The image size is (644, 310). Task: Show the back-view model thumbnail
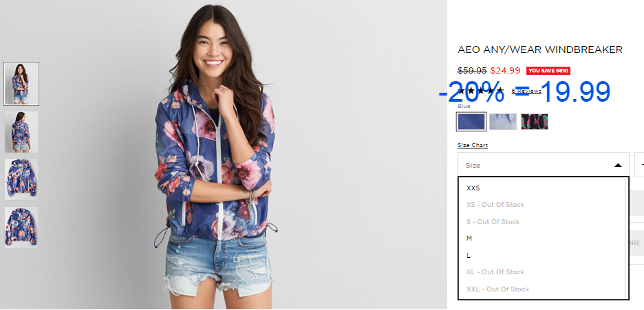pos(21,131)
